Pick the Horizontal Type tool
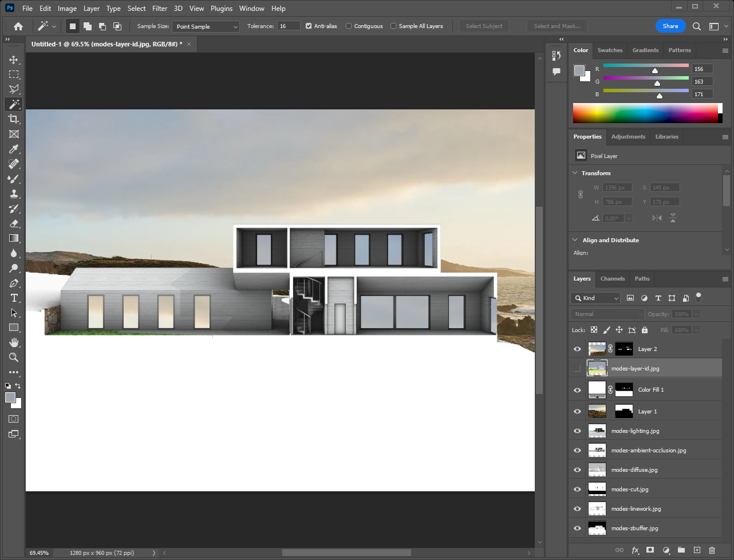 point(14,298)
